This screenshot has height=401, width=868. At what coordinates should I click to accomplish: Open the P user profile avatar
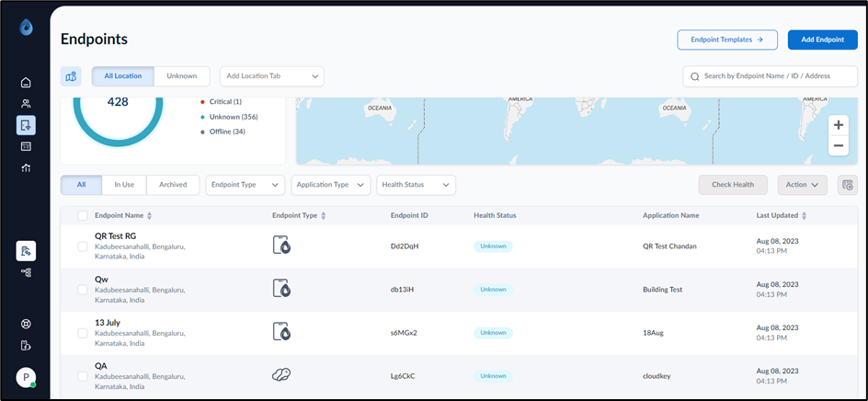coord(26,377)
